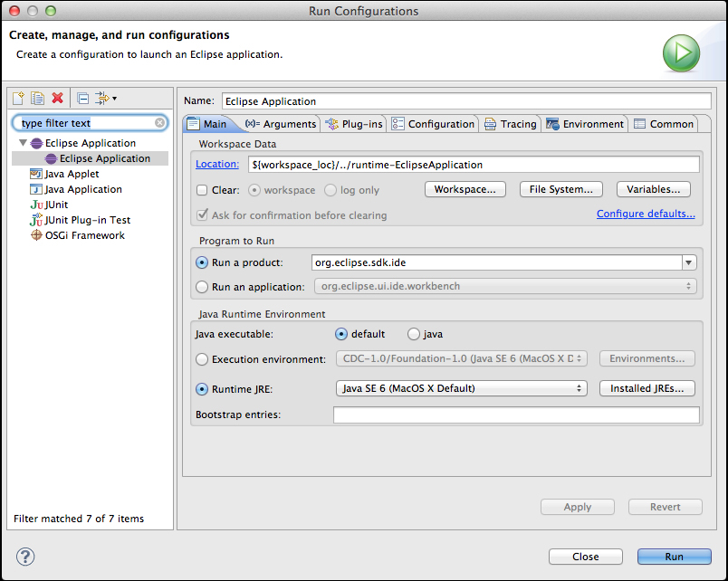Click the Revert button
This screenshot has width=728, height=581.
[x=666, y=507]
